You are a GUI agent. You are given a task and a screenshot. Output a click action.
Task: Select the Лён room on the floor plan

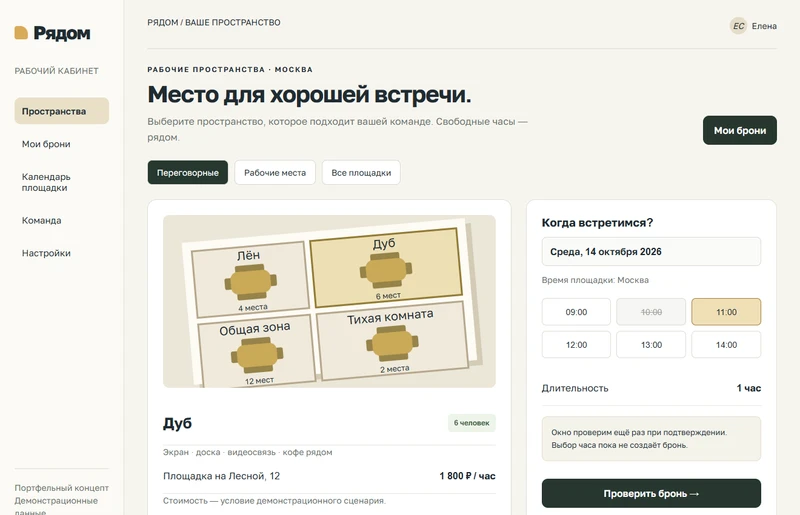point(250,279)
